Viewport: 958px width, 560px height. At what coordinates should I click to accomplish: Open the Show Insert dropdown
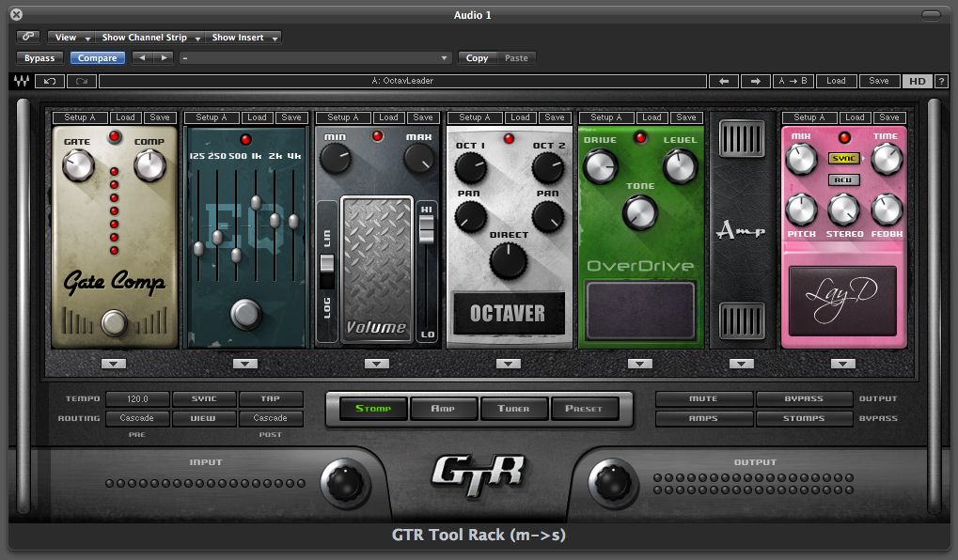[x=244, y=38]
